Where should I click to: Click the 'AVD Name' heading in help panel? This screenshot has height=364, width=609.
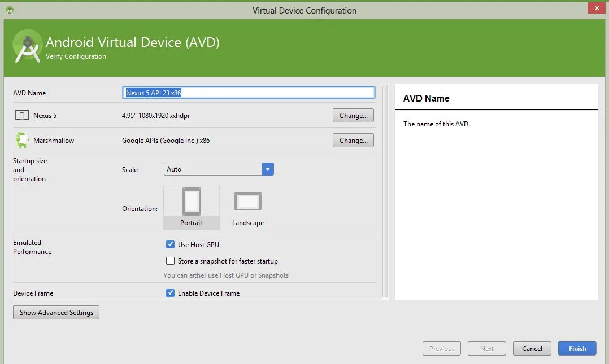click(x=426, y=99)
